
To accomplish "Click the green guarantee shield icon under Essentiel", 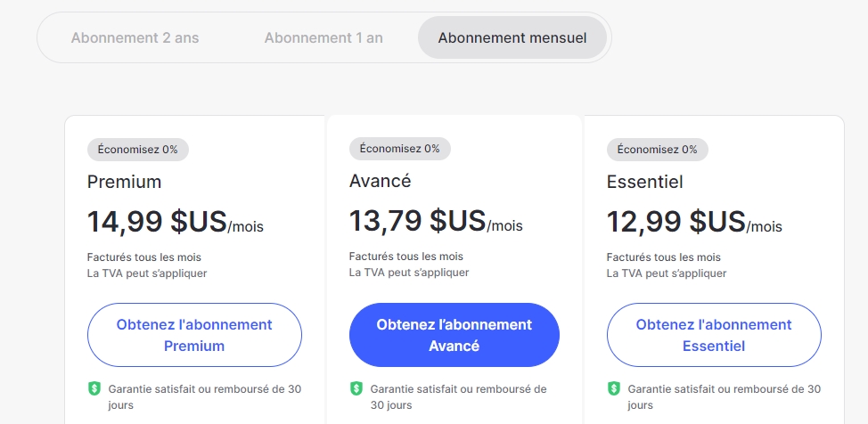I will click(x=613, y=388).
